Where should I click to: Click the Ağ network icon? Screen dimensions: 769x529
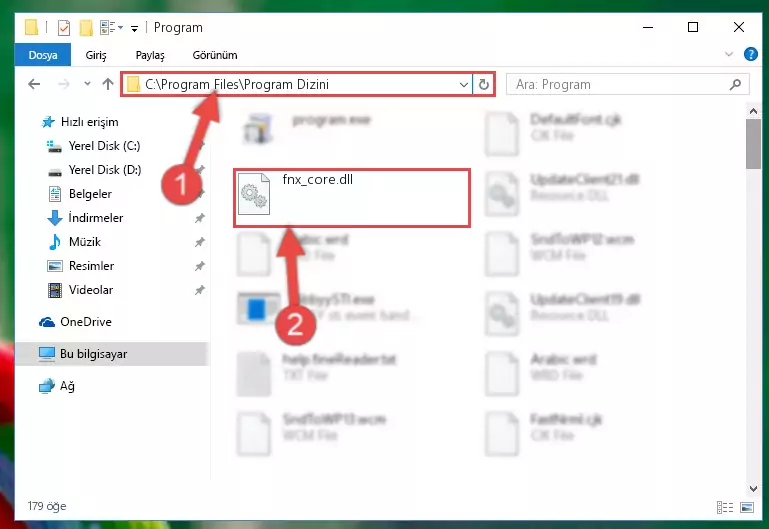[47, 386]
